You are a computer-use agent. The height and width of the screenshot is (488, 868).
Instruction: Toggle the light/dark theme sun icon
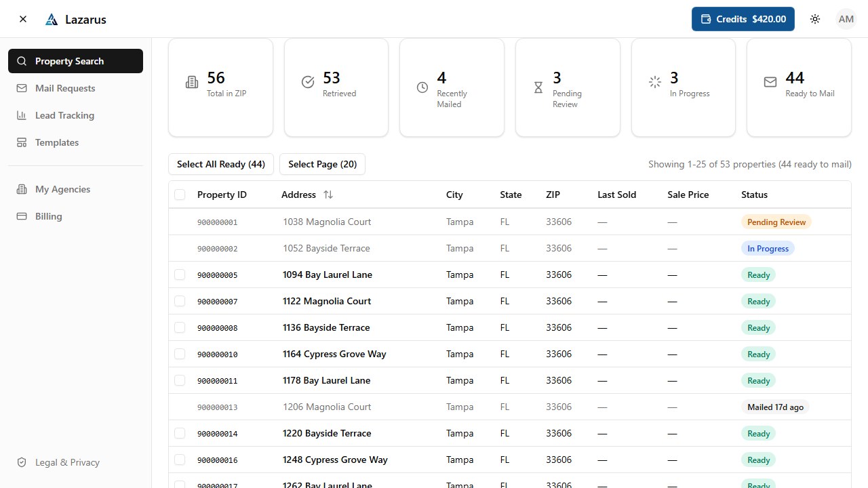(815, 19)
